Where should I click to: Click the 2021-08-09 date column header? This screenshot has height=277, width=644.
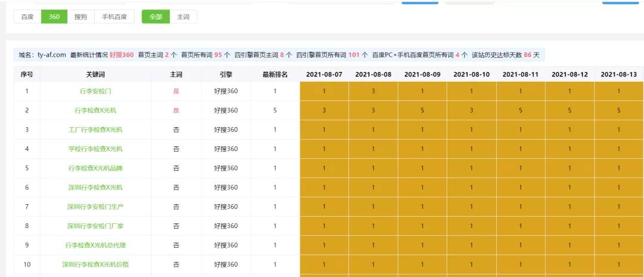tap(422, 75)
